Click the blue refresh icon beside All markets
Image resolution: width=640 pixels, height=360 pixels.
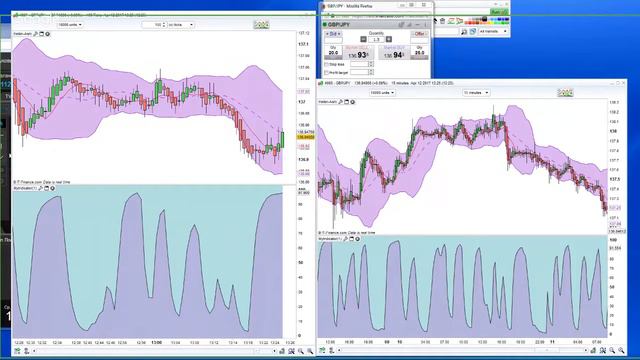[x=473, y=31]
